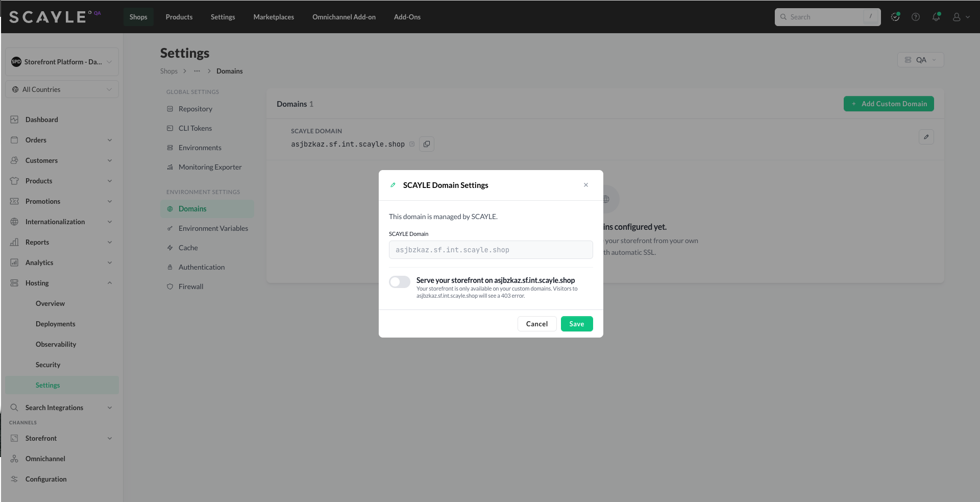Click the Analytics icon in the sidebar
This screenshot has width=980, height=502.
pos(14,262)
